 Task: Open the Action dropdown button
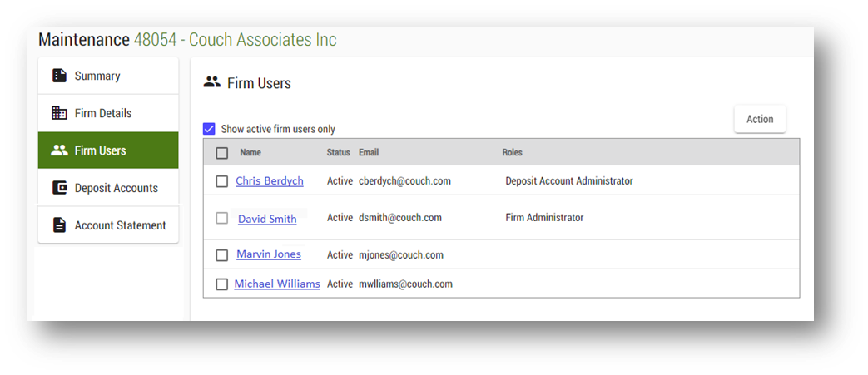[x=759, y=119]
